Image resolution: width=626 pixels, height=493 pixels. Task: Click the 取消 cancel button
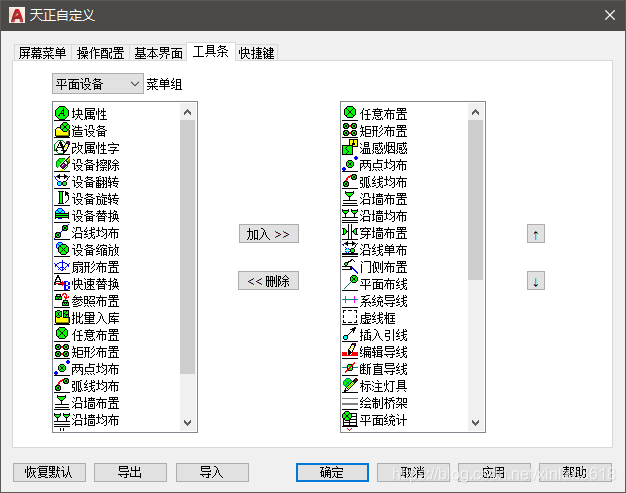coord(413,472)
